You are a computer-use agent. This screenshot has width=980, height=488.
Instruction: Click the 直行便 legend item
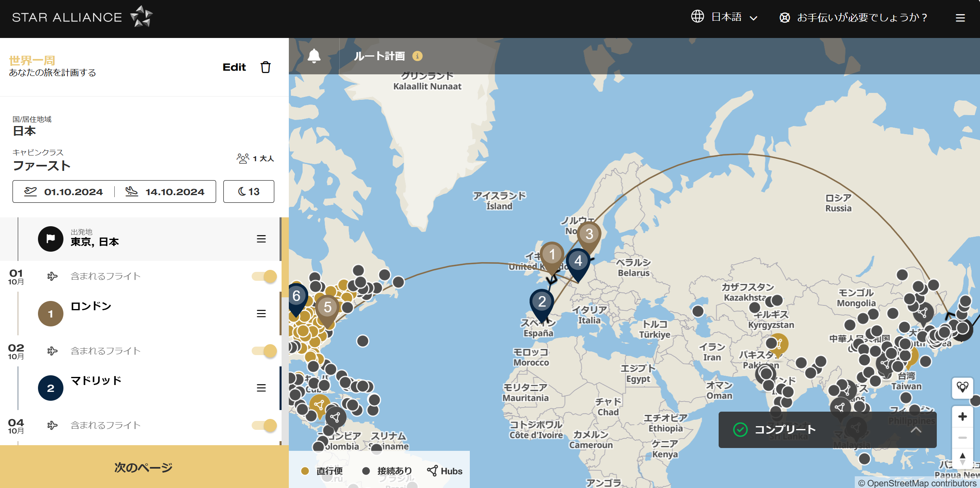[x=322, y=471]
